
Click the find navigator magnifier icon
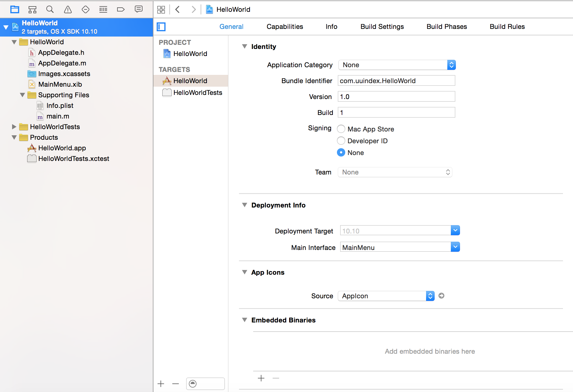point(50,9)
